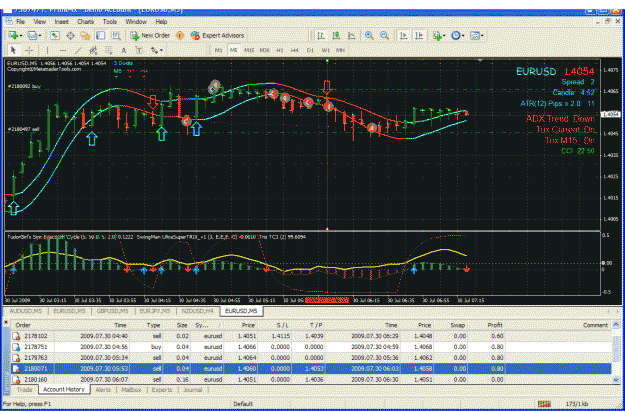The width and height of the screenshot is (625, 411).
Task: Open the Trade tab in Terminal
Action: tap(25, 390)
